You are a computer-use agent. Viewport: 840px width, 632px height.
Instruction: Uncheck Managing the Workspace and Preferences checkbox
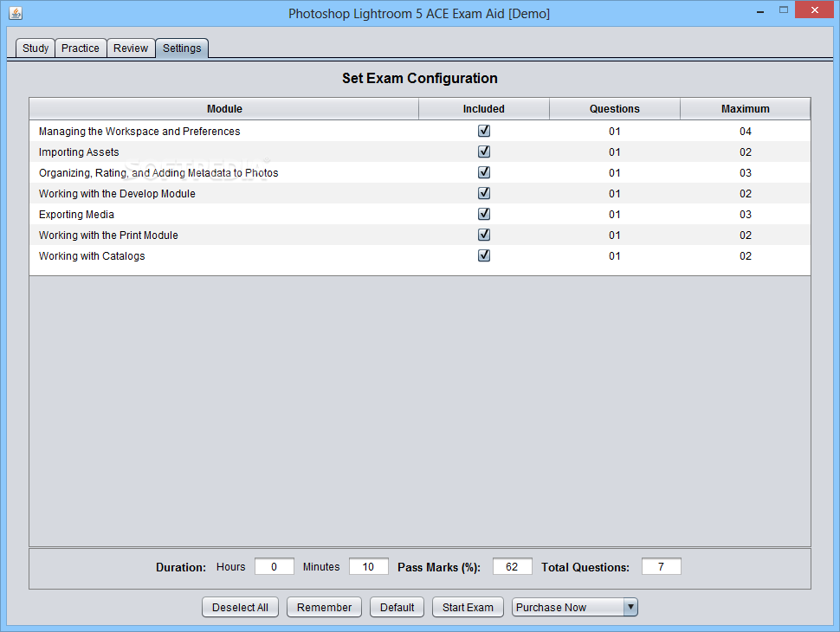click(x=484, y=131)
